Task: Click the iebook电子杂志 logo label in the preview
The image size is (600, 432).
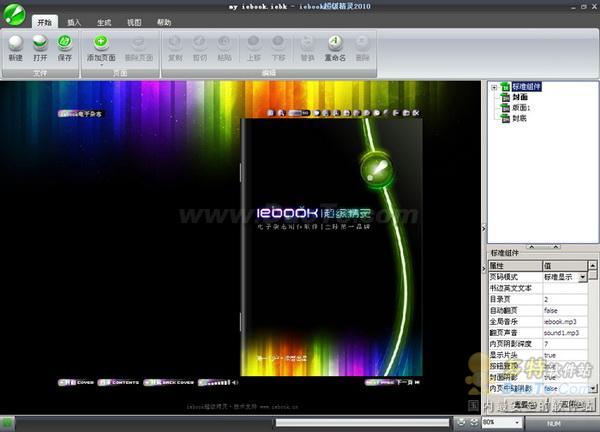Action: (80, 114)
